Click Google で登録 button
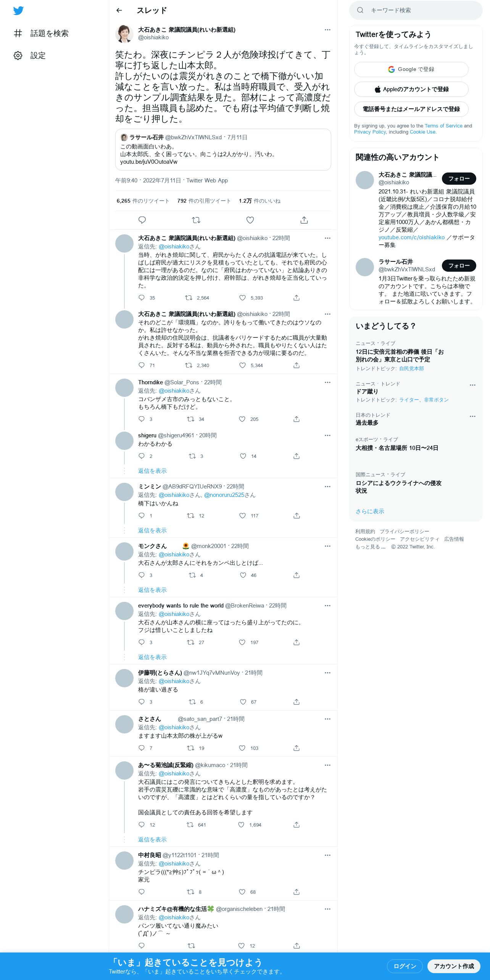The image size is (490, 980). point(411,69)
